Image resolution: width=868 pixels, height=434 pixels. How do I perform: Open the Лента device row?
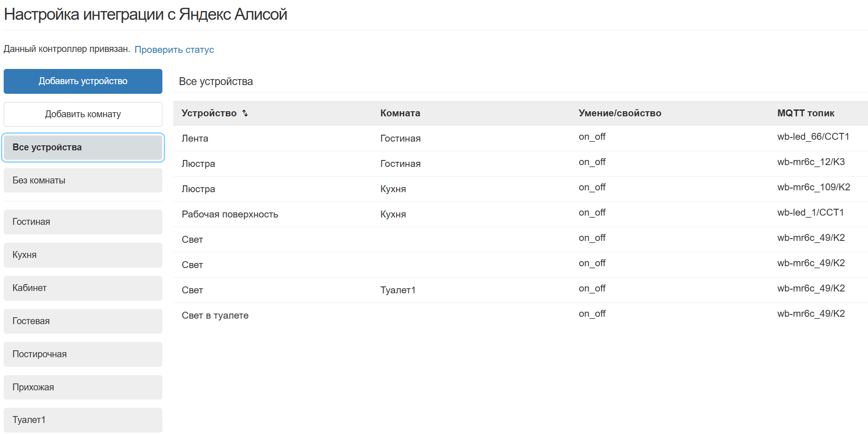195,138
